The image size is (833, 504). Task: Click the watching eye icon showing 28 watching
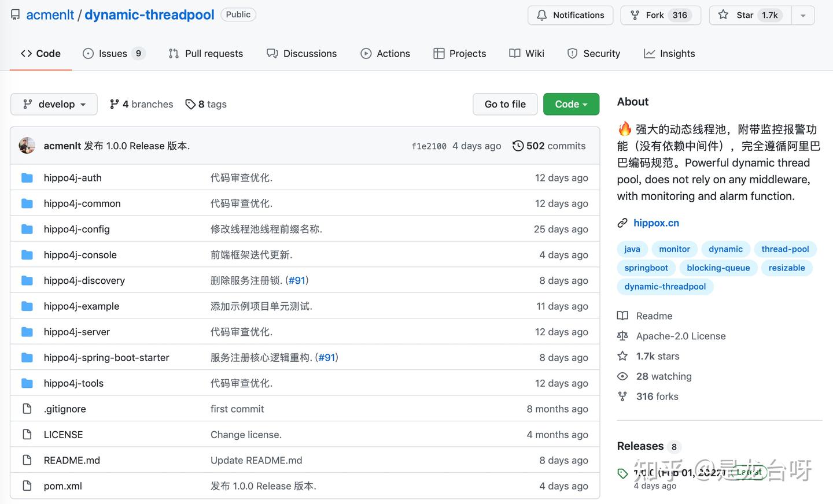622,376
